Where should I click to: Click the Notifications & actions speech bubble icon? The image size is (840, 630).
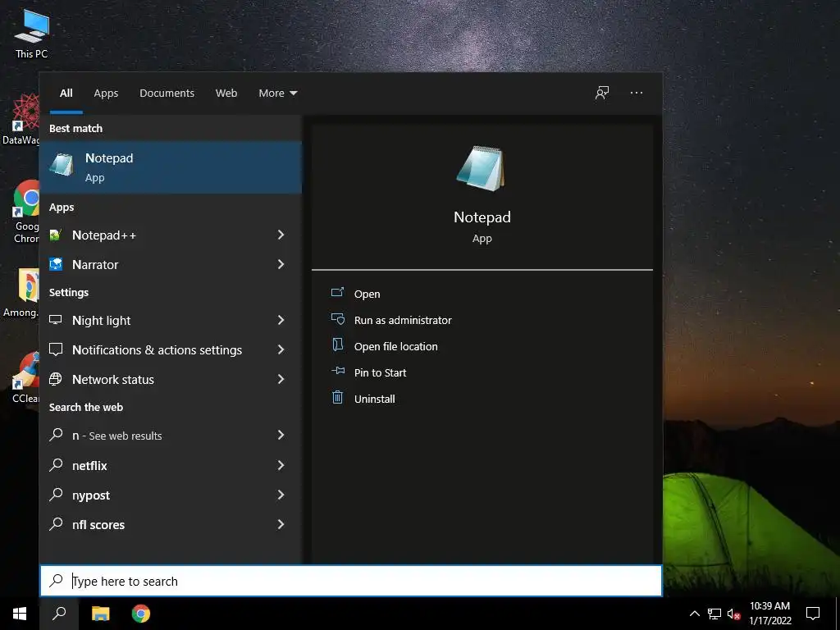click(56, 349)
